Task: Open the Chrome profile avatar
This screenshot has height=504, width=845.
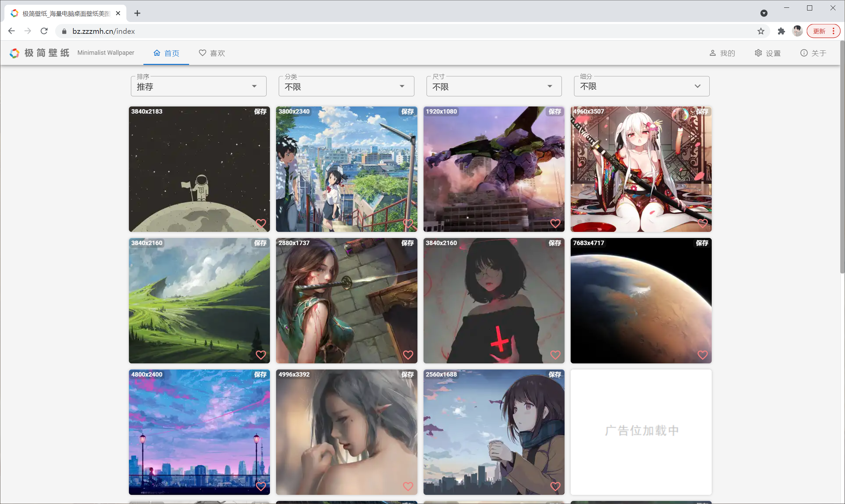Action: pos(797,31)
